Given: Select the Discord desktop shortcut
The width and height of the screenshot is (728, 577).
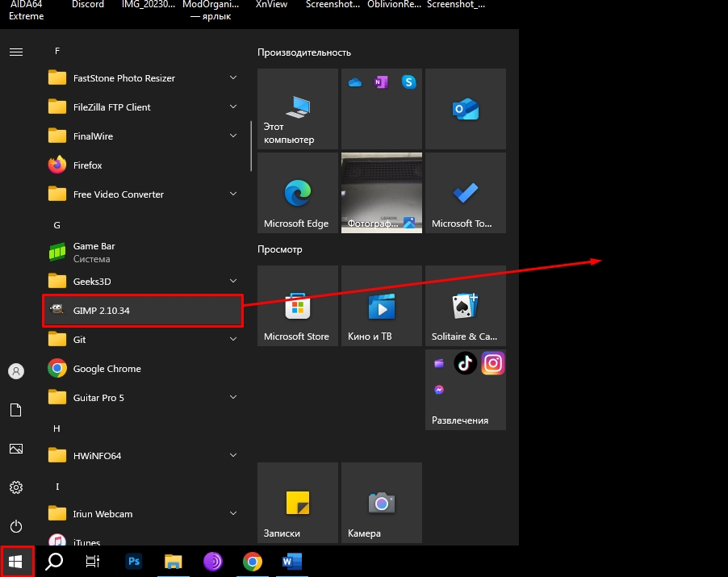Looking at the screenshot, I should click(88, 5).
